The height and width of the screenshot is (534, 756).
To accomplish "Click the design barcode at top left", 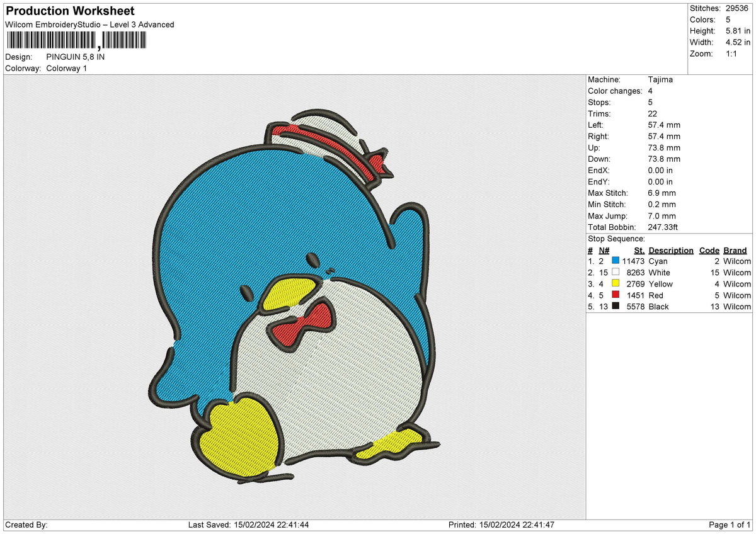I will point(76,41).
